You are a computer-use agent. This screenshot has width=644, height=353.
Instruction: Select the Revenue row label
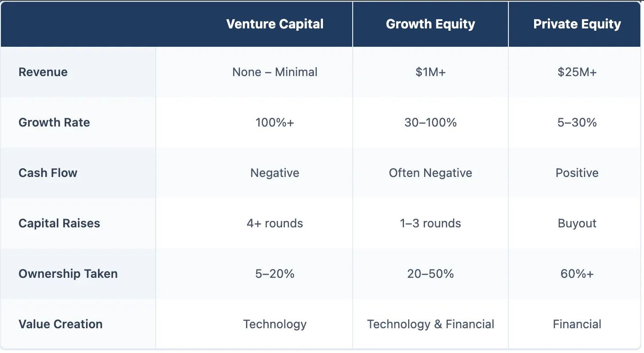pyautogui.click(x=43, y=72)
